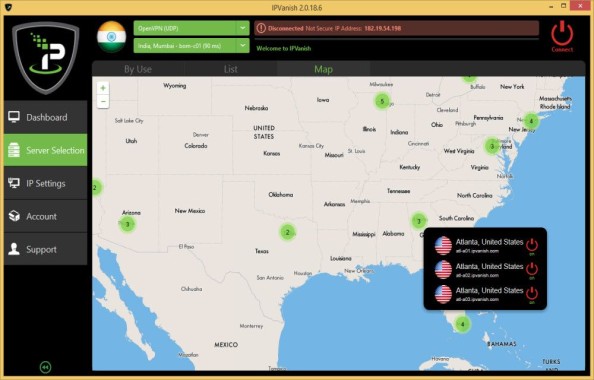Switch to the List tab
Screen dimensions: 594x380
coord(230,69)
